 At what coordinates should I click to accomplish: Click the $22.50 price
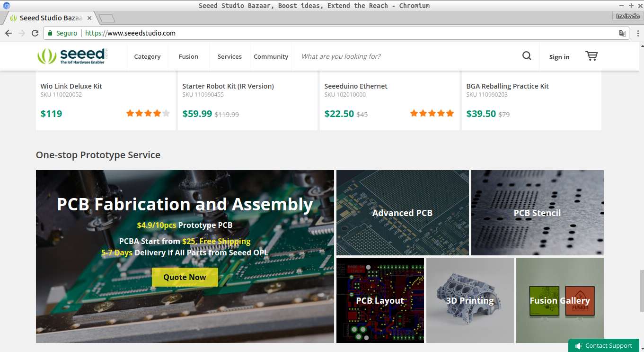[x=339, y=114]
